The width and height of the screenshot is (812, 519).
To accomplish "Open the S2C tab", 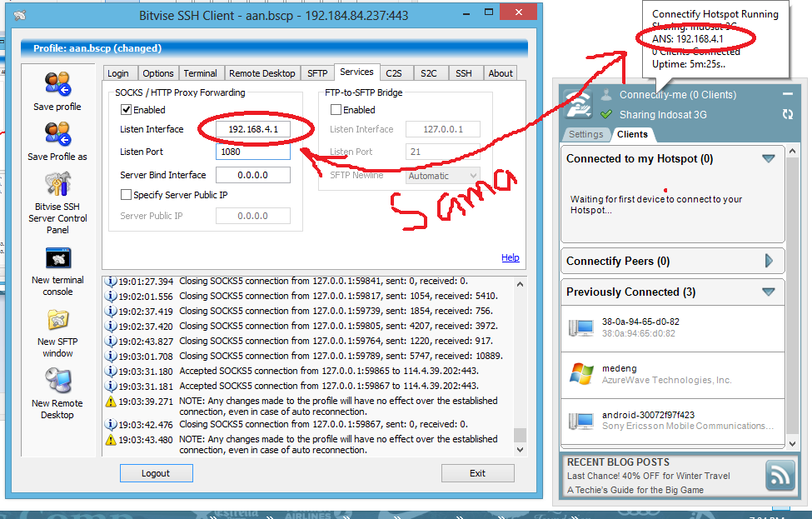I will click(x=429, y=73).
